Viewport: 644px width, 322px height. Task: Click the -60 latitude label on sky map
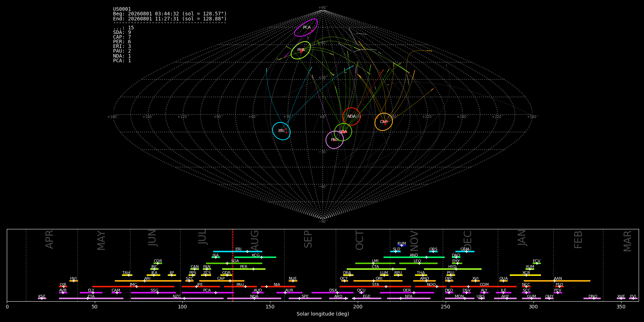pyautogui.click(x=322, y=187)
